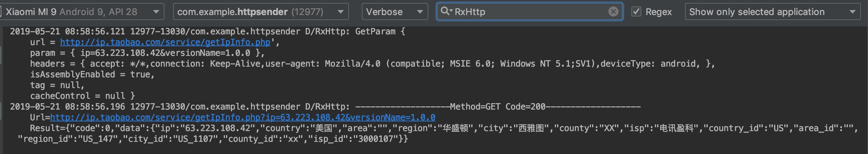Toggle the Regex checkbox

(636, 12)
